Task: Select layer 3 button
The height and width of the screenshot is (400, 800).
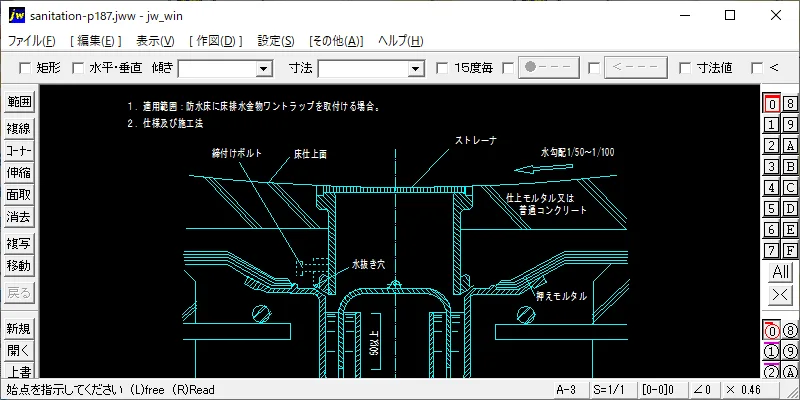Action: [x=771, y=166]
